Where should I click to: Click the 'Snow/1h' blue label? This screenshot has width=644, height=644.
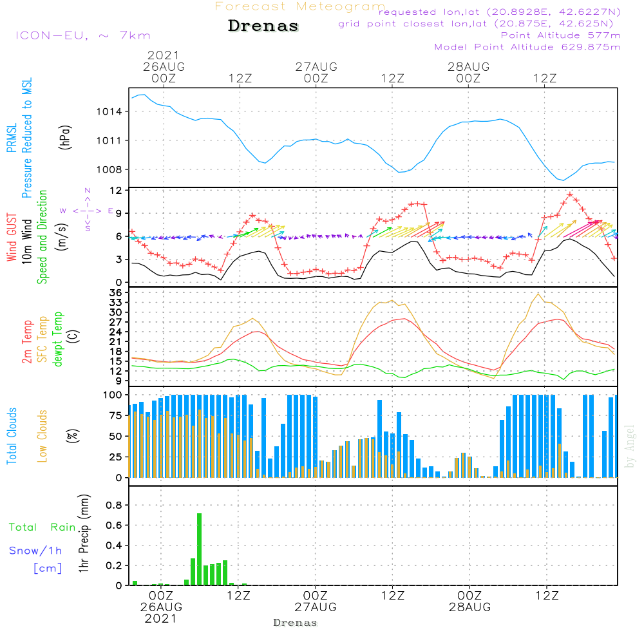[35, 551]
